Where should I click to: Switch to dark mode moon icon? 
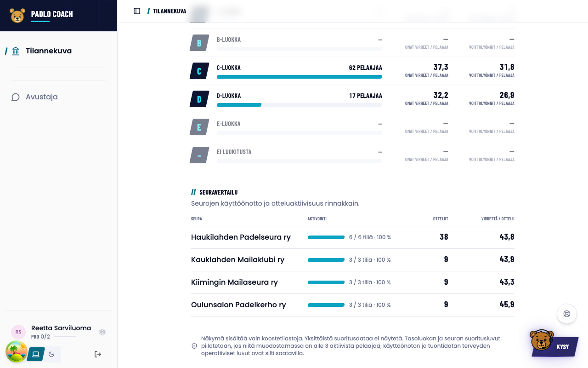point(51,354)
